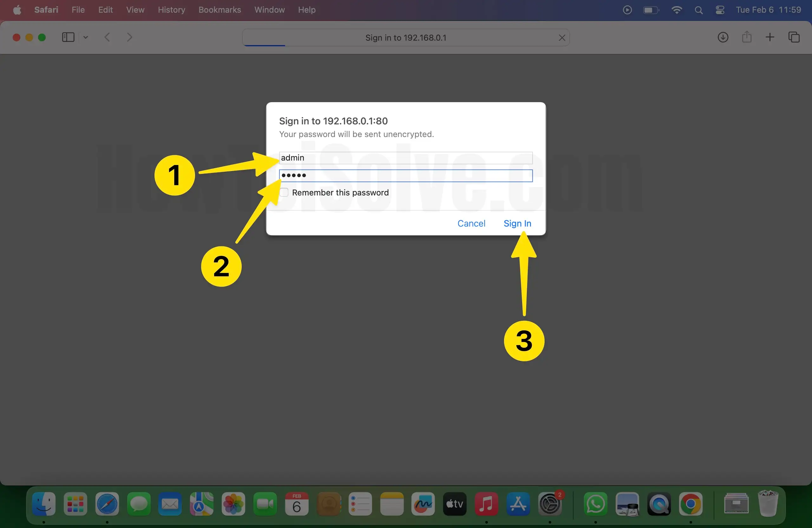
Task: Click the Sign In button
Action: pyautogui.click(x=517, y=224)
